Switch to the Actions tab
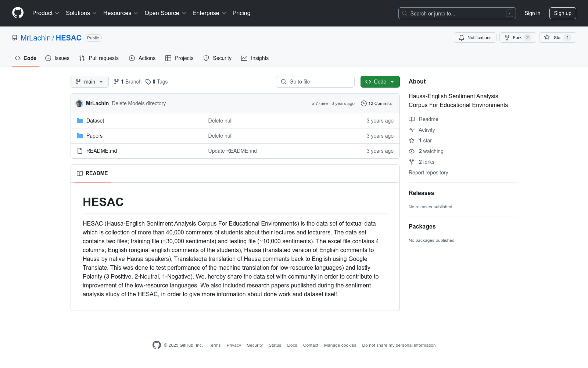The image size is (588, 368). click(142, 58)
